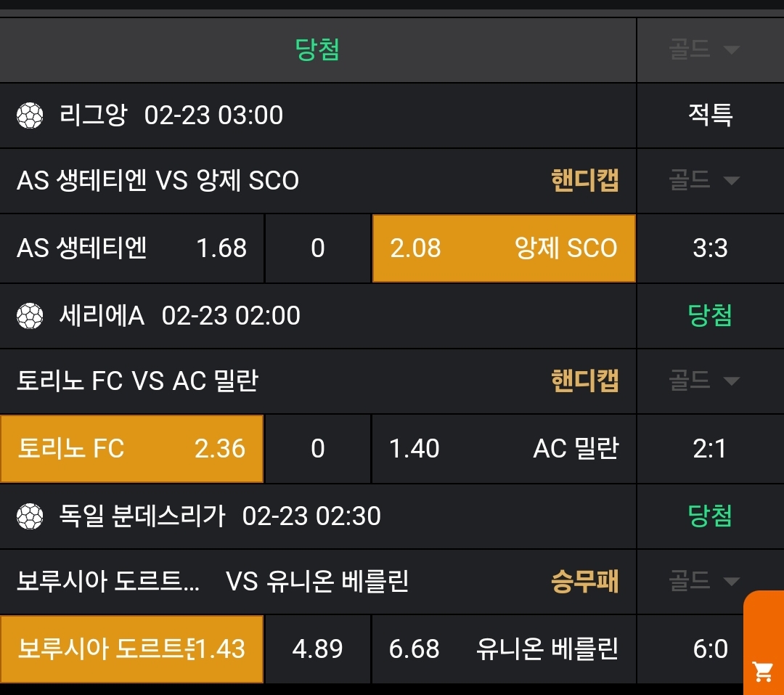Screen dimensions: 784x695
Task: Click the 핸디캡 label for 토리노 match
Action: tap(584, 381)
